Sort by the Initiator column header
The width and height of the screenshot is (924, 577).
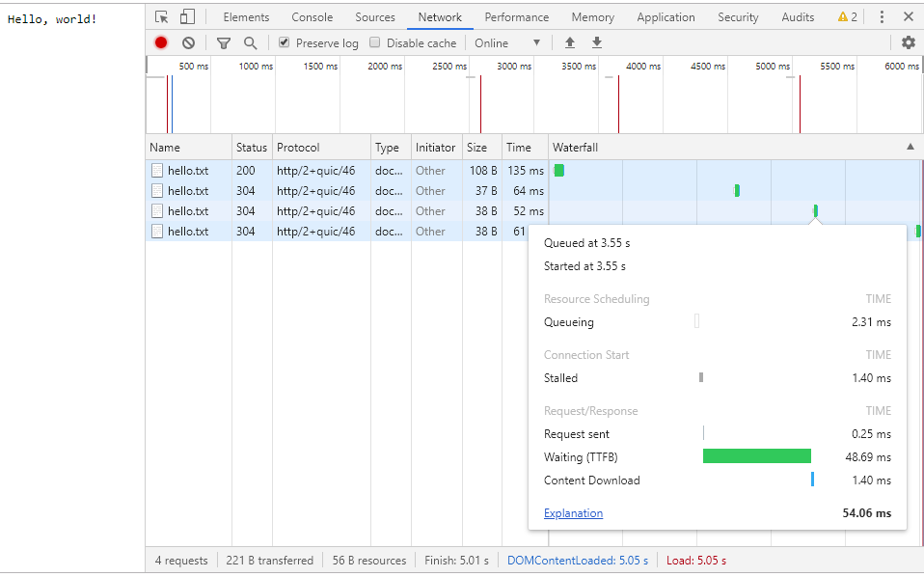(437, 148)
